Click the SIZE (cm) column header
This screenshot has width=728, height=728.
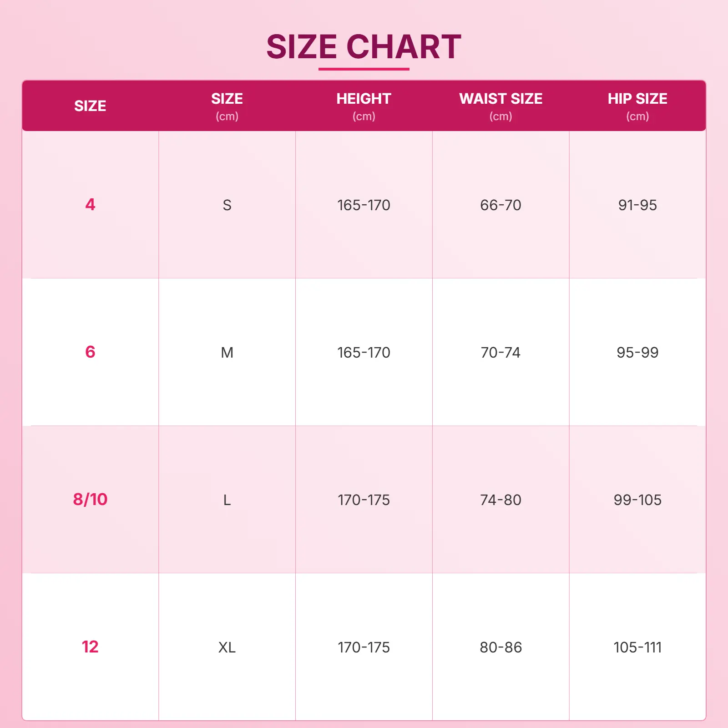tap(227, 106)
